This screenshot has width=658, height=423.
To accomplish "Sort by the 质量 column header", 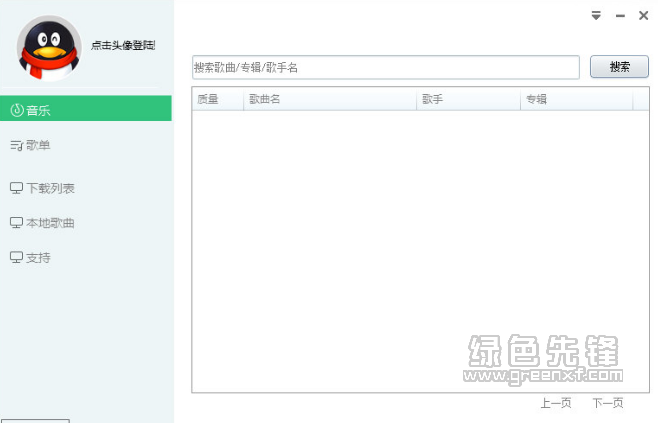I will (218, 99).
